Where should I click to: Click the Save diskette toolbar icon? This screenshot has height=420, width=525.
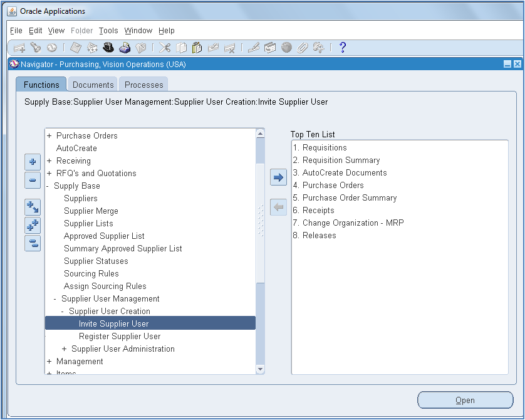(76, 48)
